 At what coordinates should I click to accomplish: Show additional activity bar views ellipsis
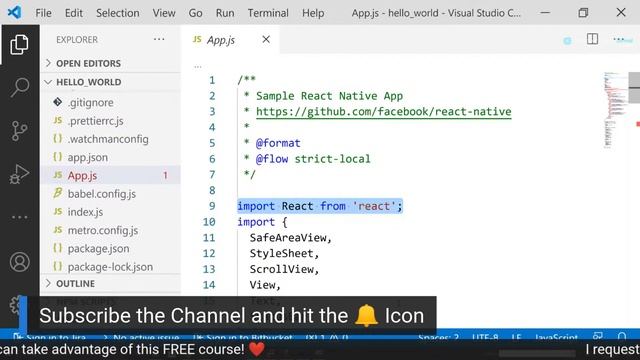(19, 217)
